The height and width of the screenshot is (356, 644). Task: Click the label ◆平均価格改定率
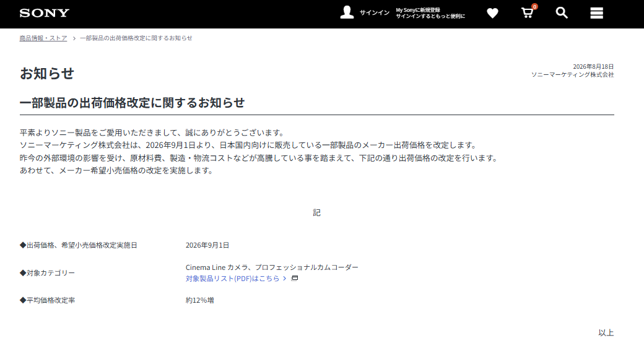coord(47,300)
